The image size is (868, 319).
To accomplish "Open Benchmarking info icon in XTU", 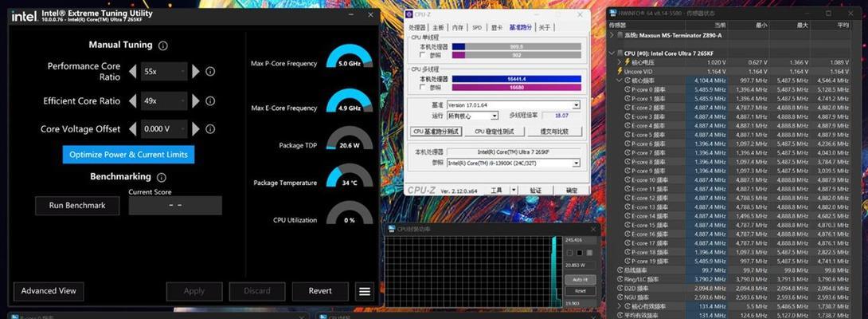I will click(161, 178).
